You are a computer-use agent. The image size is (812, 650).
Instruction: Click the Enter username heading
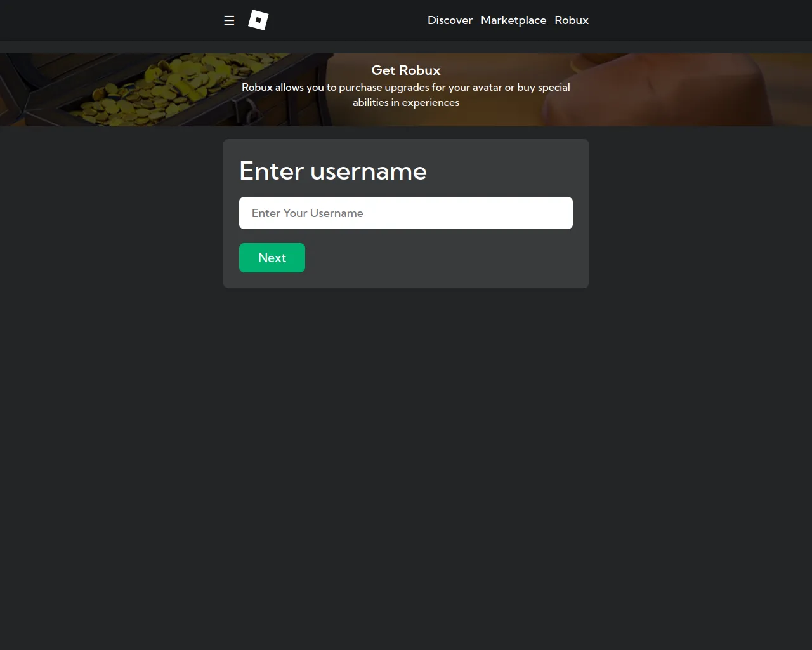pyautogui.click(x=333, y=171)
